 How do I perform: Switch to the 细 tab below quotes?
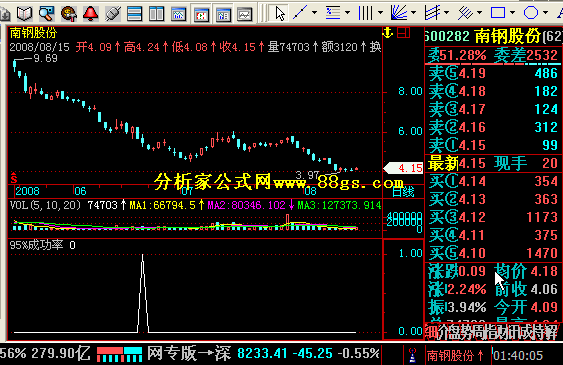431,332
